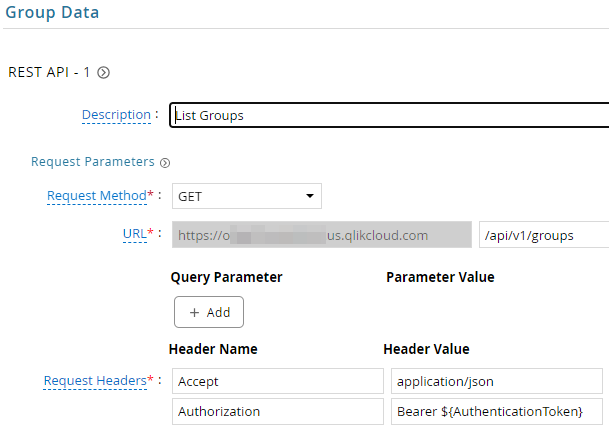Viewport: 609px width, 427px height.
Task: Click the Request Parameters heading text
Action: 93,162
